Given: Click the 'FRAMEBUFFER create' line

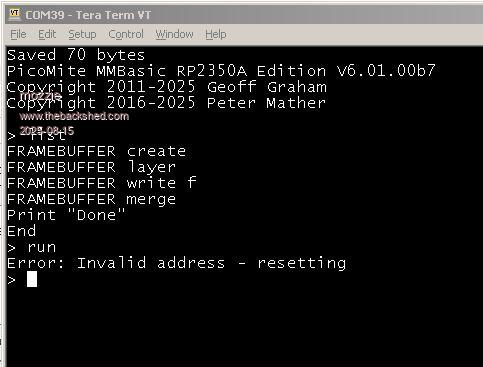Looking at the screenshot, I should 96,151.
